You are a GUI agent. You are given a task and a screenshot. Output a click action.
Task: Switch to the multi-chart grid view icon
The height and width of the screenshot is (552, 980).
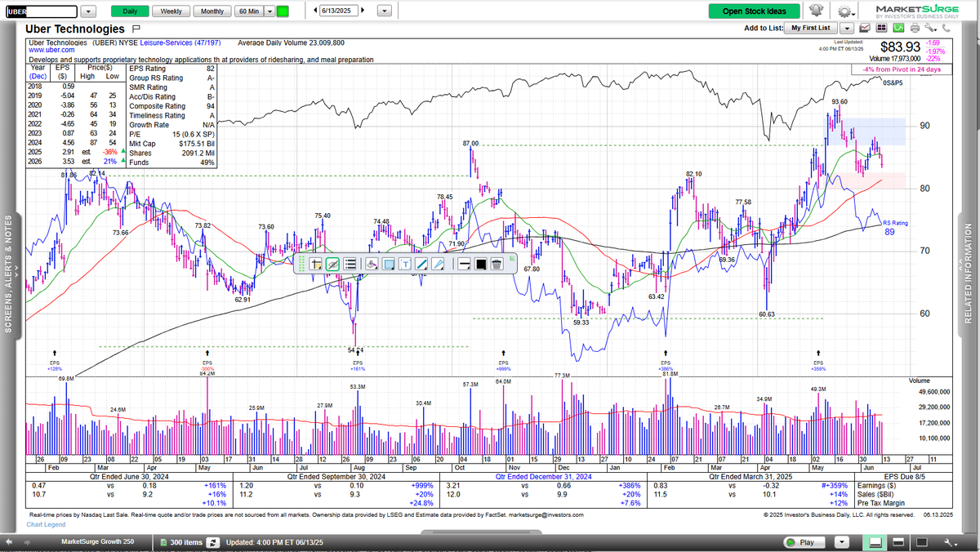pos(881,28)
